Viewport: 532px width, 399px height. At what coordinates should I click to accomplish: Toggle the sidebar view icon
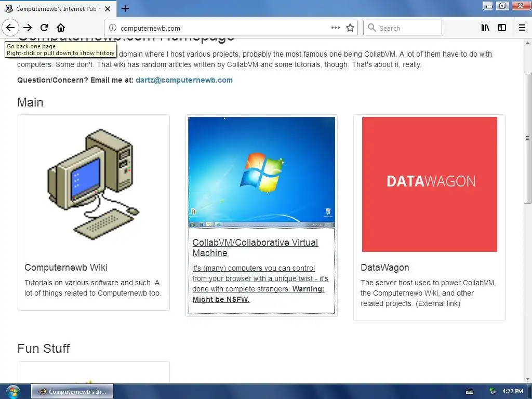pos(502,28)
